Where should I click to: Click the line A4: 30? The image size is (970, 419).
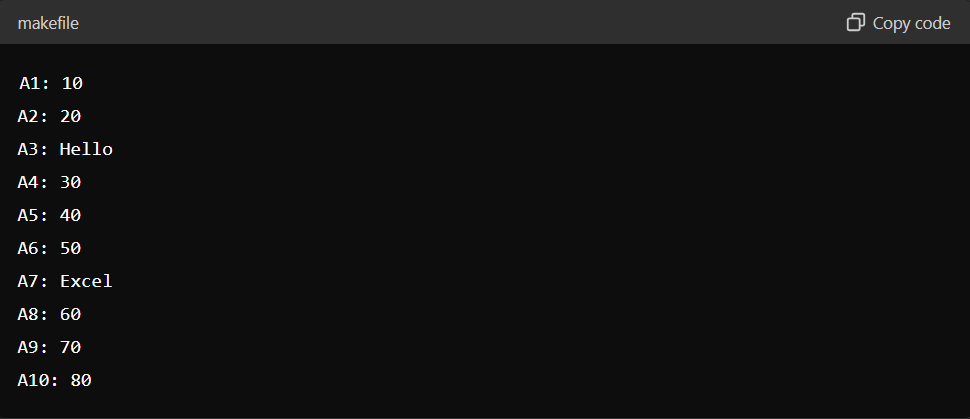[x=49, y=182]
